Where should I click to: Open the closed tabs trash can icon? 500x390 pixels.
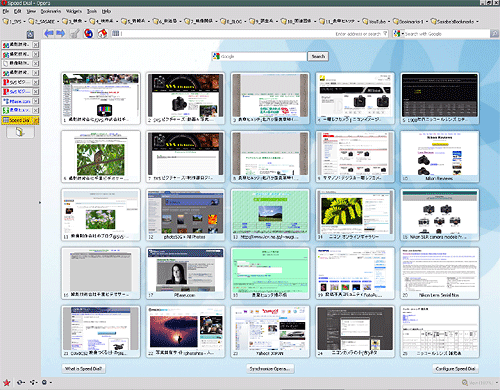30,34
